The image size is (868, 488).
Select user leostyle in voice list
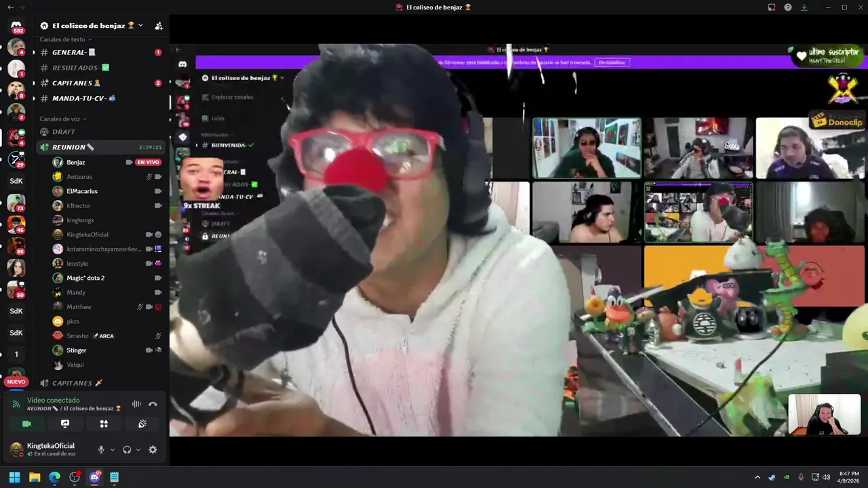pyautogui.click(x=106, y=264)
